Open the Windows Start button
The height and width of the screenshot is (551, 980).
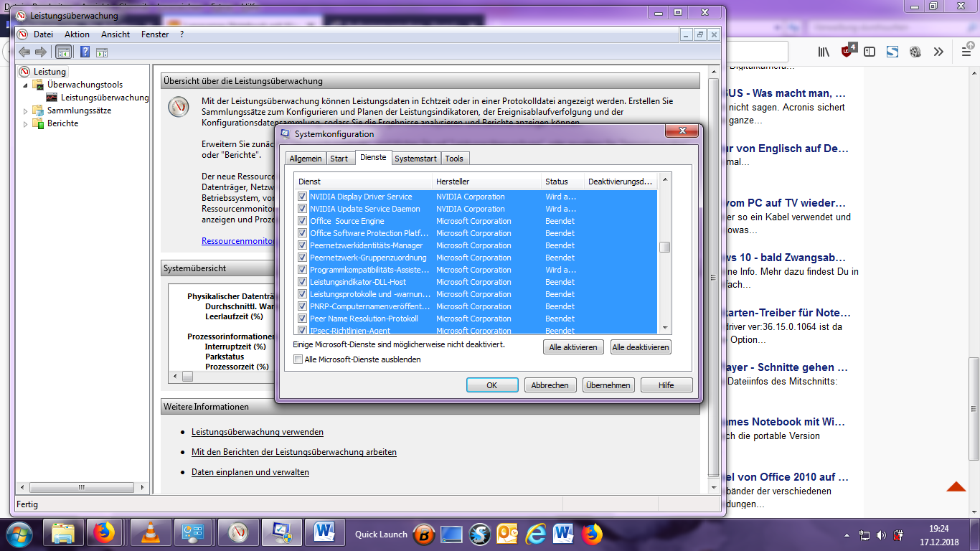coord(19,534)
